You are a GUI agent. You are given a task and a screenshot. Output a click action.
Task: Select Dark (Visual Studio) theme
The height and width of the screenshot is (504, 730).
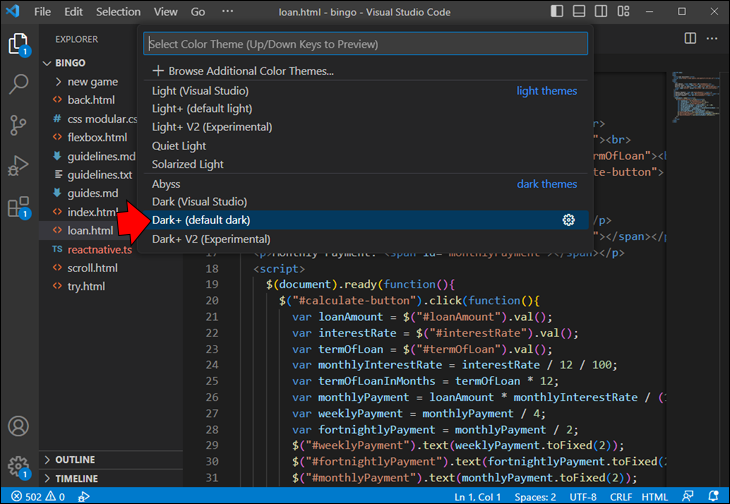click(365, 202)
